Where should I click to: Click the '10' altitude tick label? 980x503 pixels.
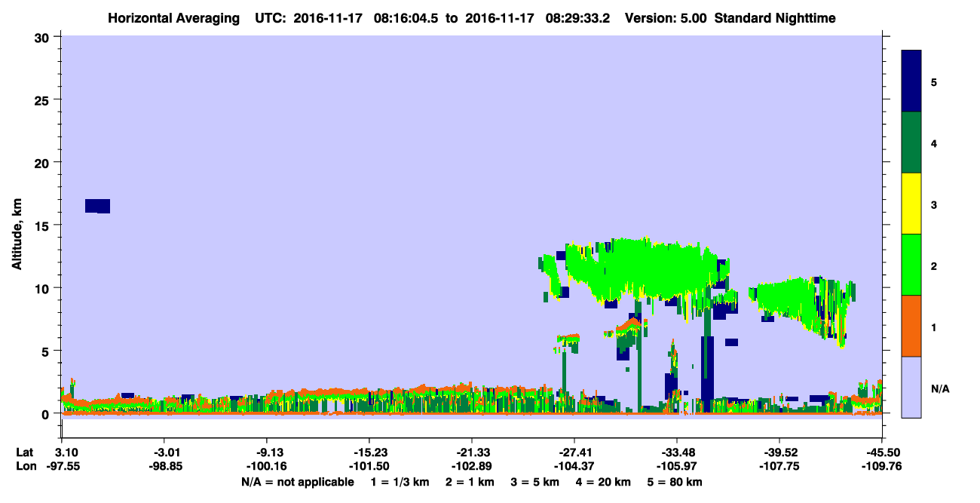(x=44, y=288)
